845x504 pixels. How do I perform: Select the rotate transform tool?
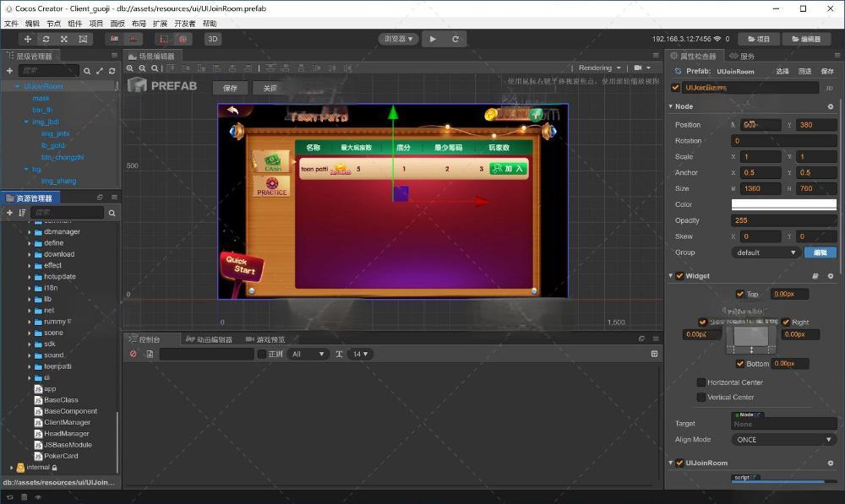46,40
